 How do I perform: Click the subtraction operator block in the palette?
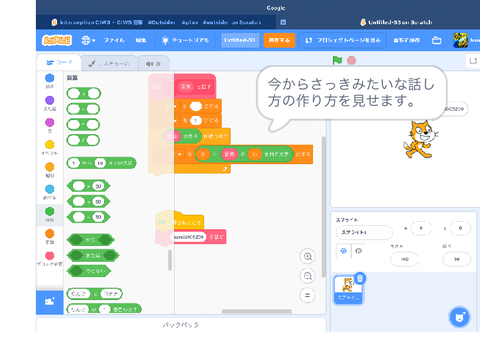click(83, 109)
